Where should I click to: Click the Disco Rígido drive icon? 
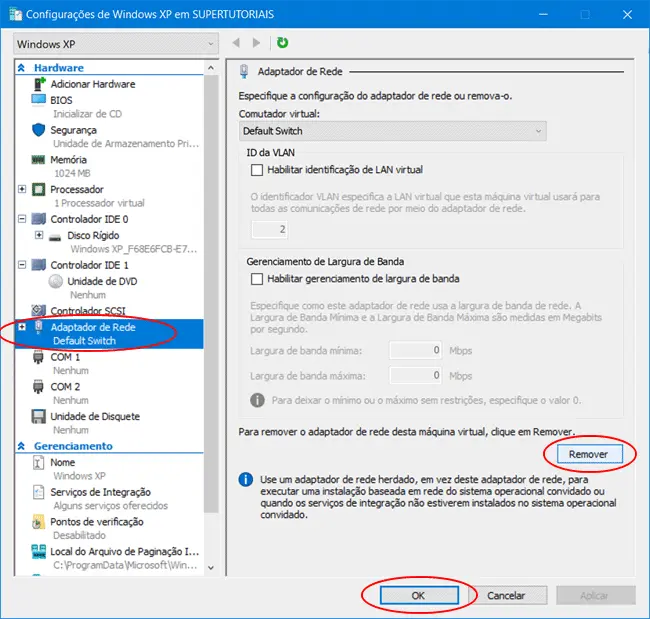(55, 237)
